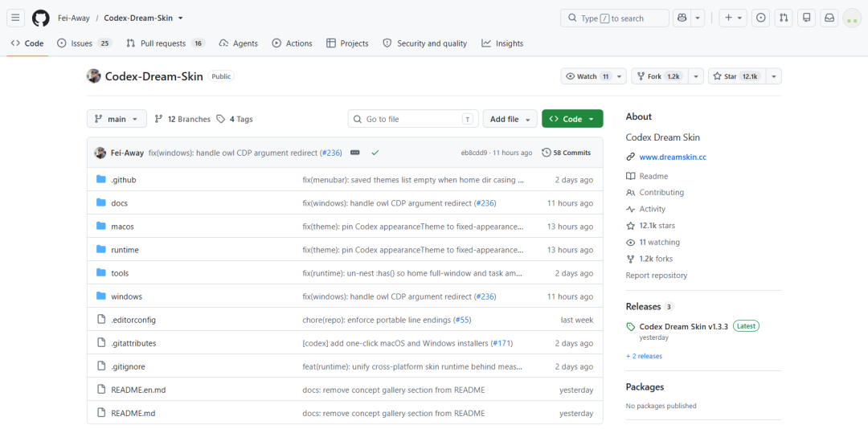Open the pull requests icon in header
The width and height of the screenshot is (868, 429).
click(784, 18)
